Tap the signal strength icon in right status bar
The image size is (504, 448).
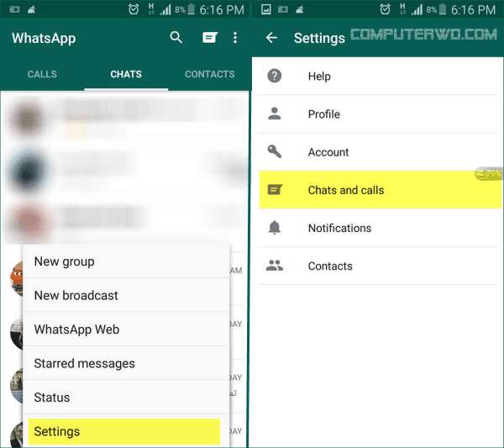(x=417, y=9)
